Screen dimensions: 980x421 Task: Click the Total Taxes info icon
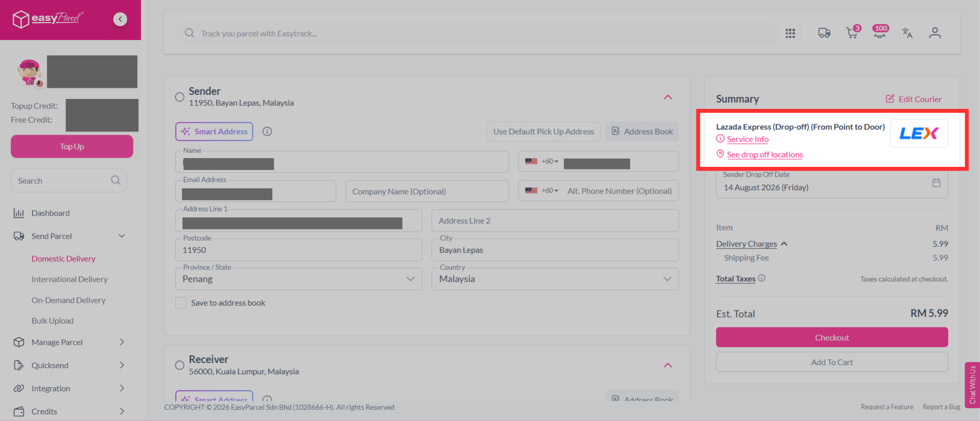point(762,278)
